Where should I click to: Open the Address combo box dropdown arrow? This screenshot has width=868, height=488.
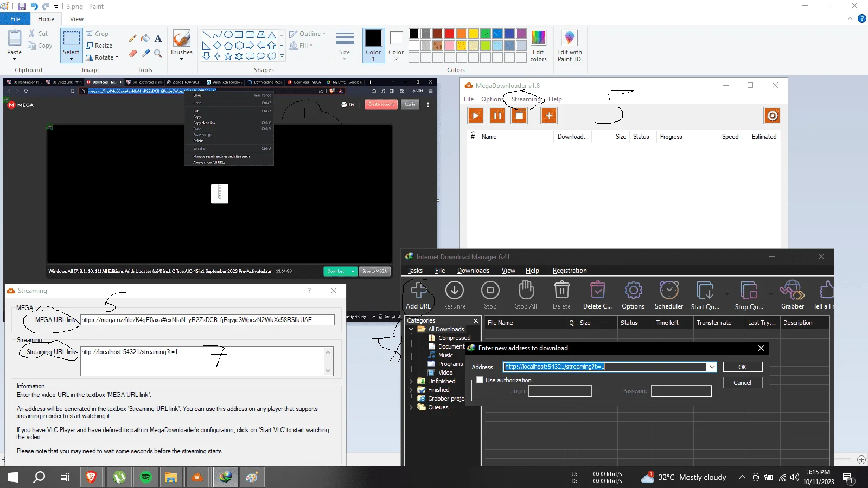point(712,367)
